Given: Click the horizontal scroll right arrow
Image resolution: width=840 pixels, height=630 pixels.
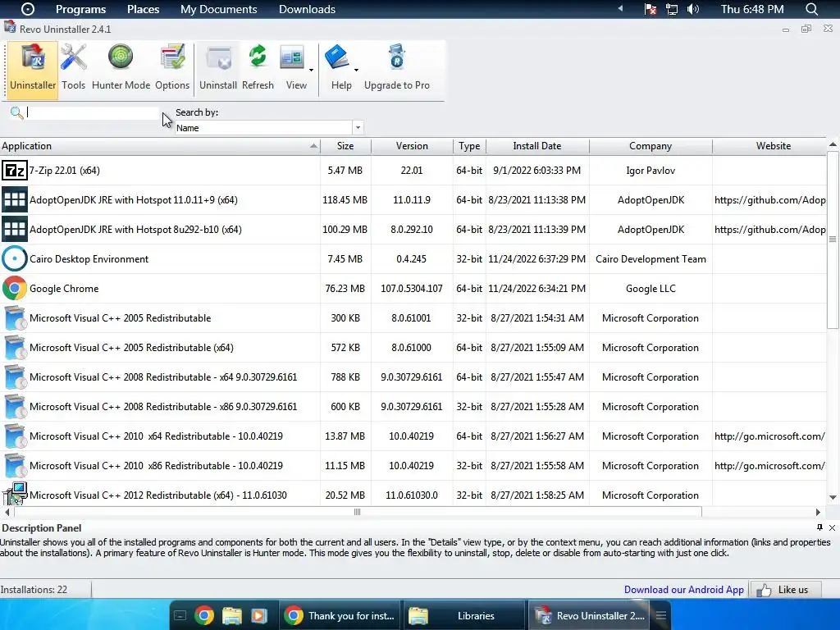Looking at the screenshot, I should (818, 512).
